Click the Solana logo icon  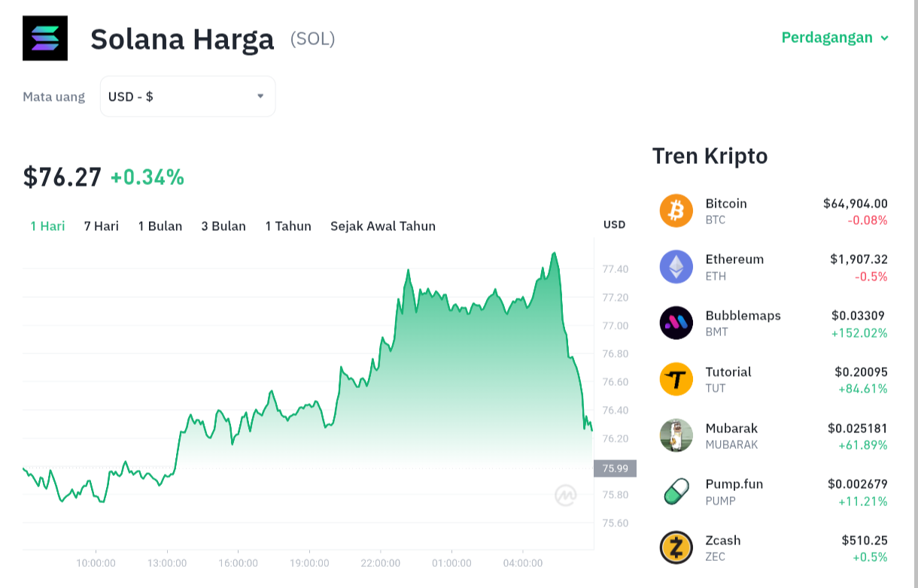(x=45, y=38)
